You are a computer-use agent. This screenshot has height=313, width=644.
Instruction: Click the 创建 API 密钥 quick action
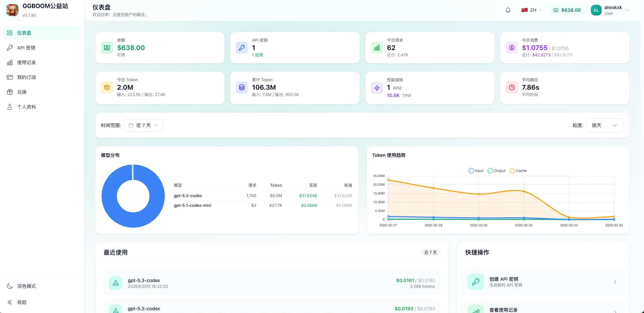[x=542, y=282]
